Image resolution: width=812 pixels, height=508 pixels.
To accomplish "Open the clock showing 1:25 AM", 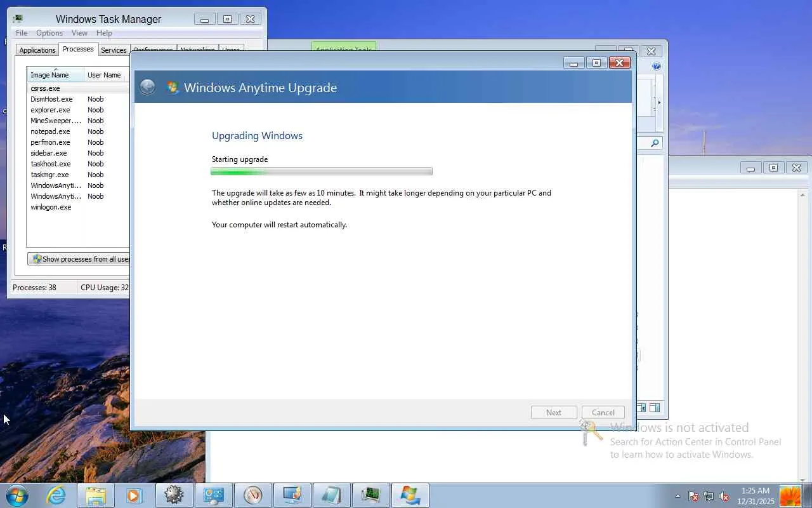I will tap(756, 496).
